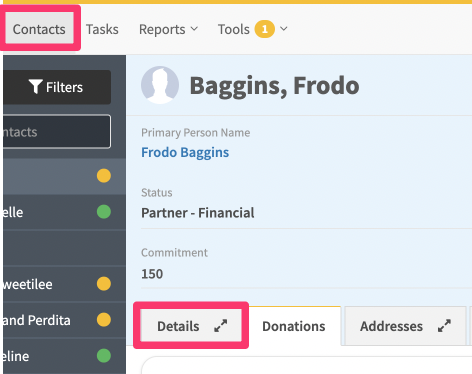
Task: Click Frodo Baggins profile avatar icon
Action: click(160, 85)
